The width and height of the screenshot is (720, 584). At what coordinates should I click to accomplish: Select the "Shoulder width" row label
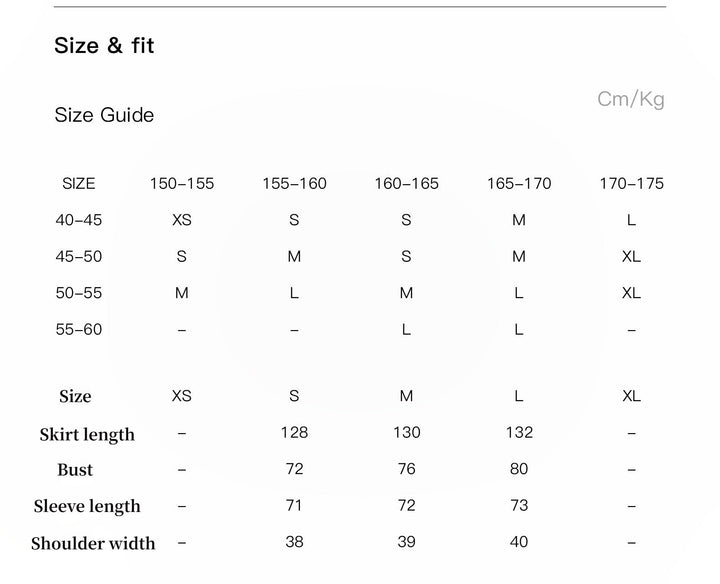pyautogui.click(x=93, y=544)
